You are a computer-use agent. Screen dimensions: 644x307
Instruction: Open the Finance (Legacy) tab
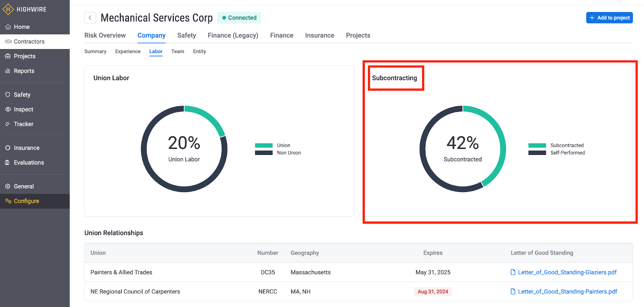click(233, 35)
